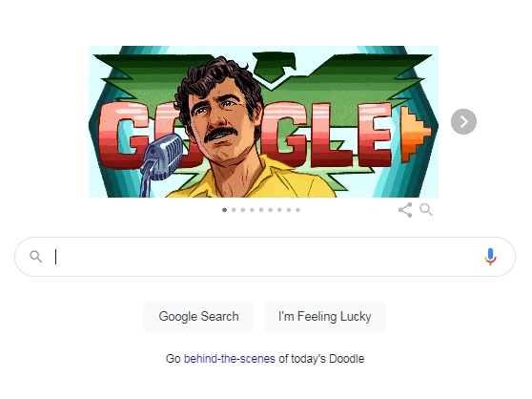Select the second slideshow dot
Image resolution: width=532 pixels, height=399 pixels.
[234, 210]
